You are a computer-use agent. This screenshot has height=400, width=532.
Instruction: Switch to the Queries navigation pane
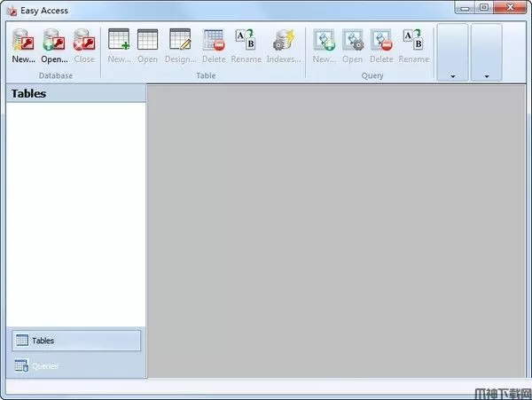[76, 365]
